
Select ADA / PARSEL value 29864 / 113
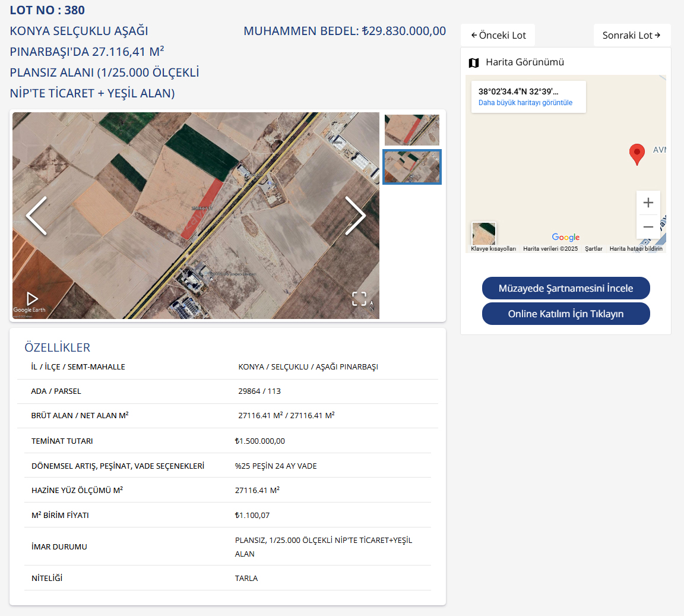[x=259, y=391]
